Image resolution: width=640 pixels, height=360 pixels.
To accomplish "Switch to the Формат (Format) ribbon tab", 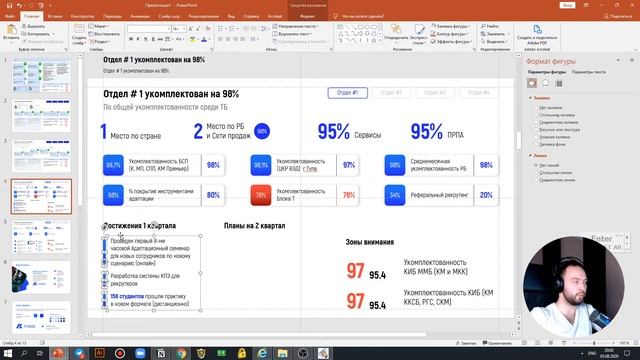I will point(307,16).
